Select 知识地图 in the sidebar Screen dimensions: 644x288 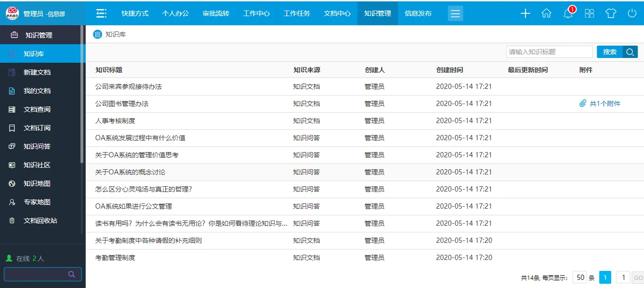[37, 183]
